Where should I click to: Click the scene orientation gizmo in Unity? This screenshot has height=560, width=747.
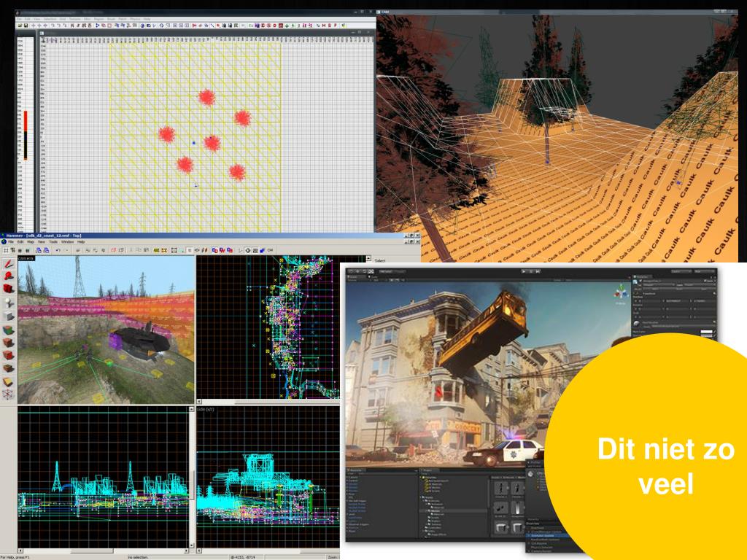pos(621,292)
